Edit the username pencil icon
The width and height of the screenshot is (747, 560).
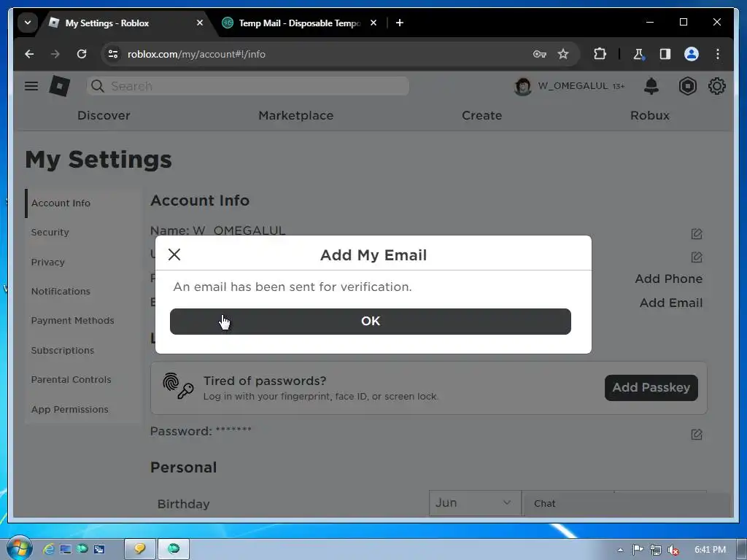coord(697,257)
